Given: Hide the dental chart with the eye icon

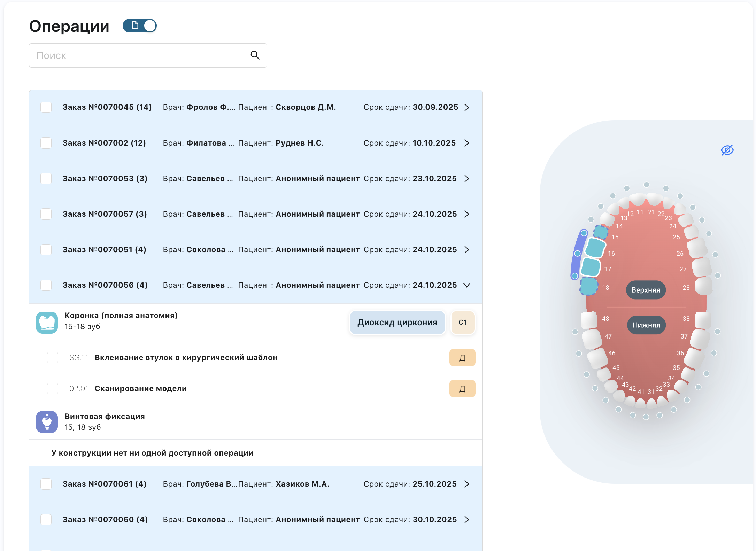Looking at the screenshot, I should click(x=727, y=150).
